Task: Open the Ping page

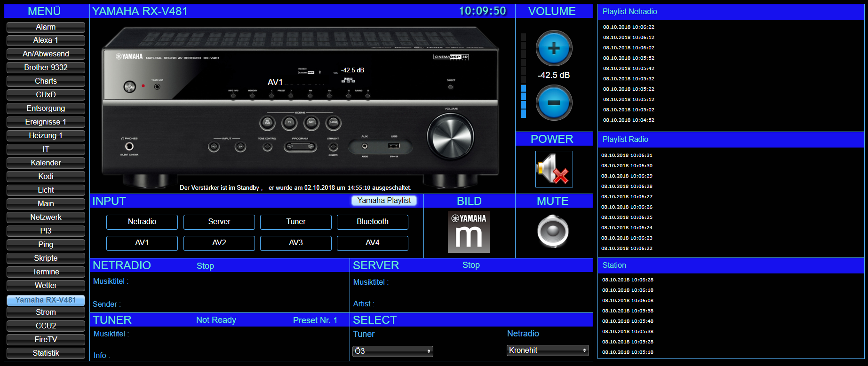Action: tap(46, 245)
